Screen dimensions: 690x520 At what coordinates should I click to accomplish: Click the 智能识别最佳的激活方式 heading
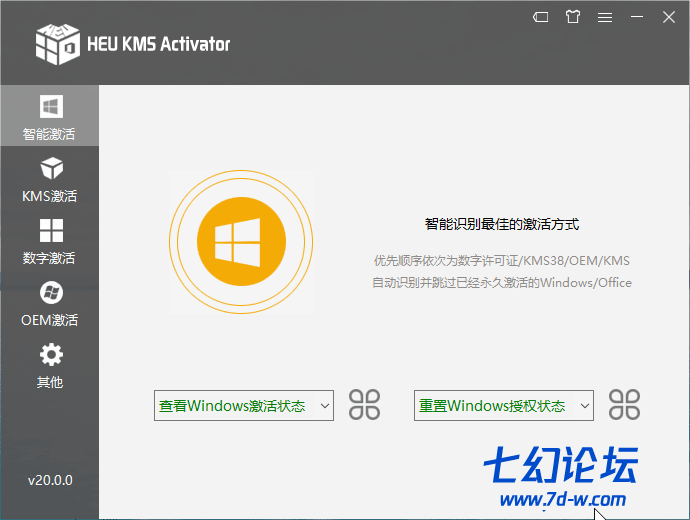pyautogui.click(x=502, y=224)
